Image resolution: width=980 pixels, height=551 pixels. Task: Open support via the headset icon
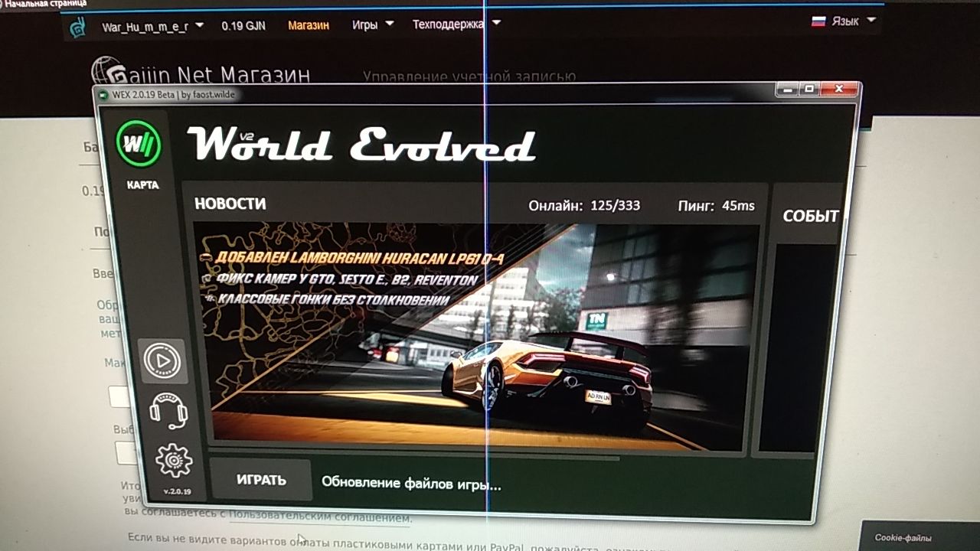[x=168, y=411]
